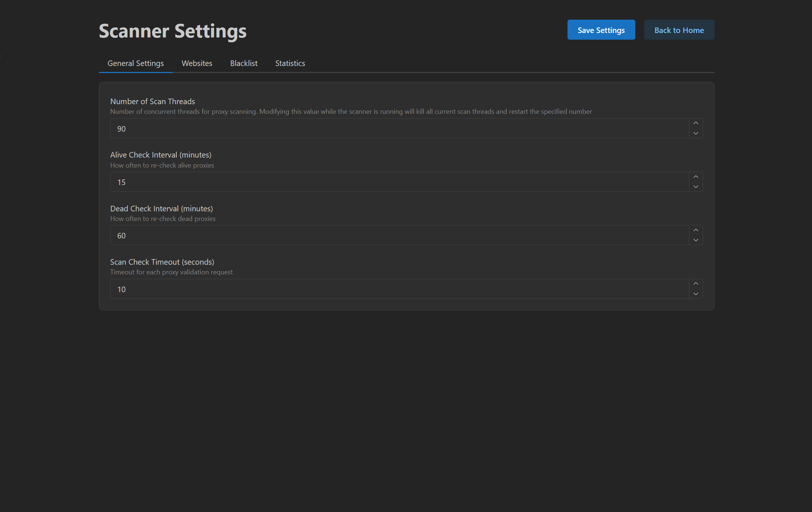
Task: Click into the Alive Check Interval field
Action: click(399, 182)
